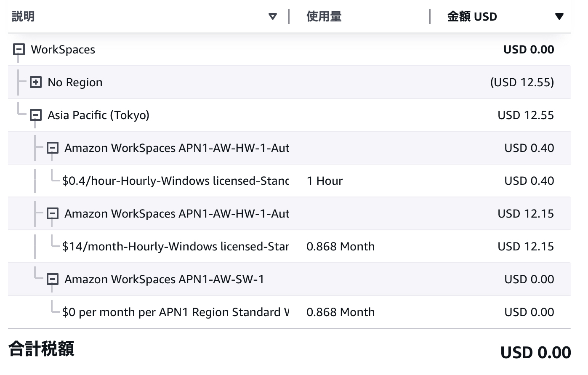This screenshot has width=588, height=375.
Task: Select the 使用量 column header
Action: click(x=324, y=17)
